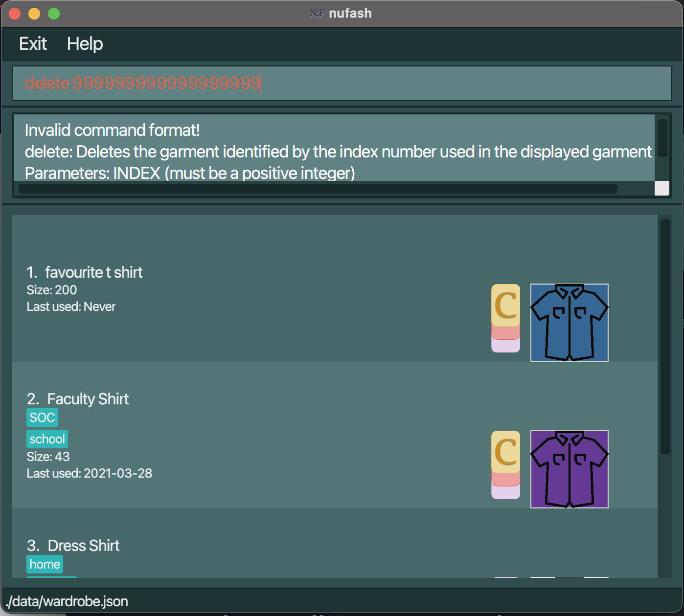Close the nufash window with red button
The width and height of the screenshot is (684, 616).
[15, 14]
